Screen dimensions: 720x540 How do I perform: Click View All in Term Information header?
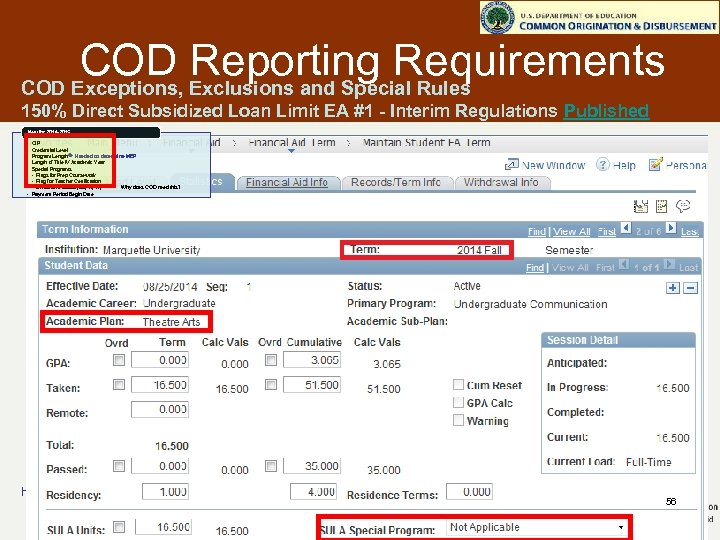pyautogui.click(x=572, y=231)
